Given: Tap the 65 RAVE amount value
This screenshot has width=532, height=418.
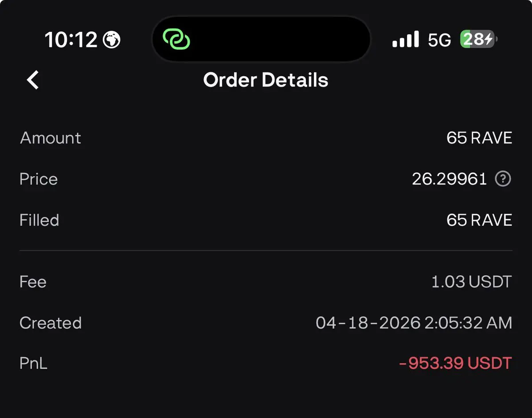Looking at the screenshot, I should [479, 138].
